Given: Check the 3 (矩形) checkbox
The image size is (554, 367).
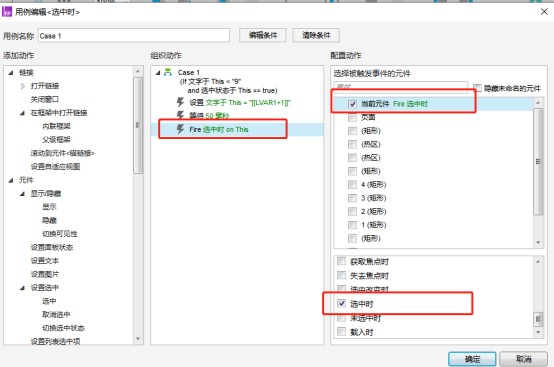Looking at the screenshot, I should pos(352,198).
